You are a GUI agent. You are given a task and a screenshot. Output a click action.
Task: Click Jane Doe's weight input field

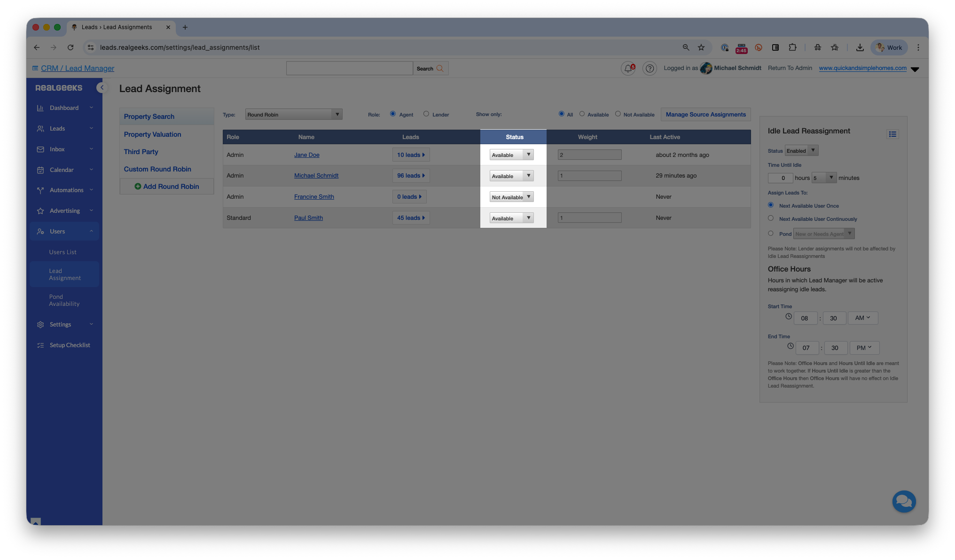(x=589, y=155)
